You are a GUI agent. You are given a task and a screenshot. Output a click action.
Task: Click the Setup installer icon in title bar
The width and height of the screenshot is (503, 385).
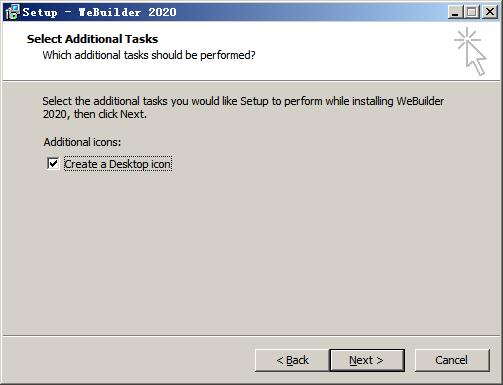[13, 12]
